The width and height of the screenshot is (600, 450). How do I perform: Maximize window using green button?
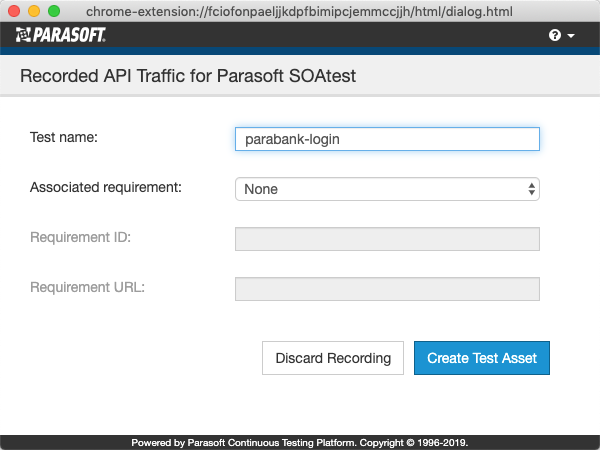click(x=54, y=11)
